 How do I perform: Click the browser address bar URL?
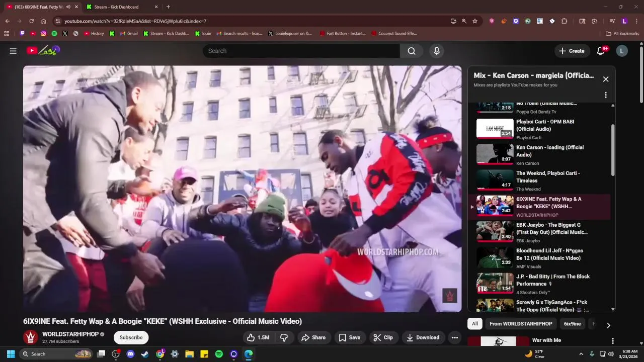point(135,21)
